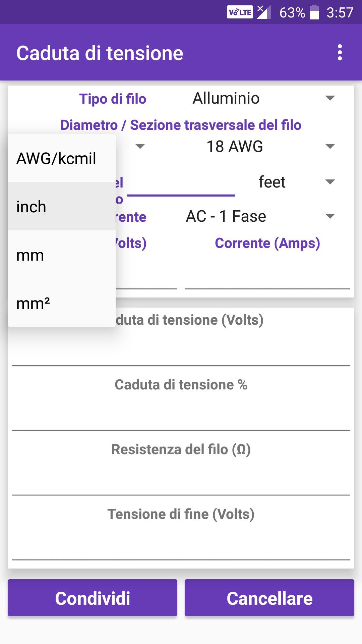Tap the Cancellare clear button
The image size is (362, 644).
269,598
